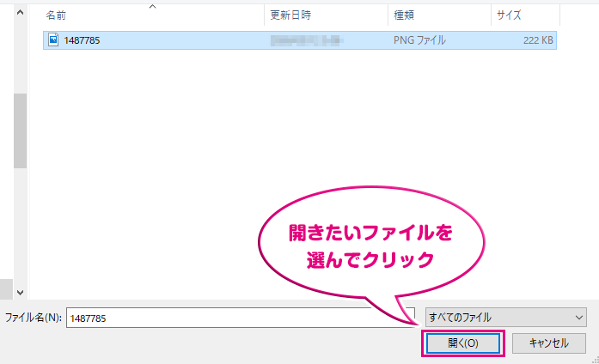Open the すべてのファイル file type dropdown
Viewport: 599px width, 364px height.
(506, 318)
